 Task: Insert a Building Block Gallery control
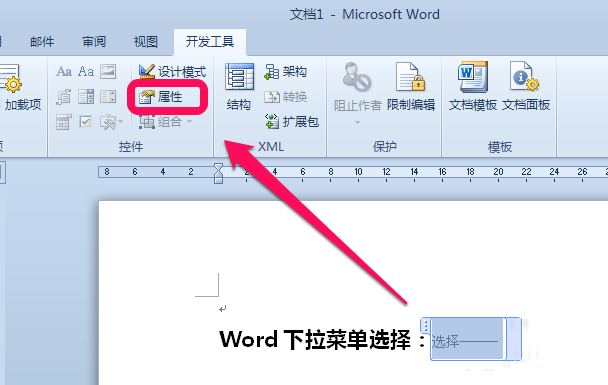(64, 97)
